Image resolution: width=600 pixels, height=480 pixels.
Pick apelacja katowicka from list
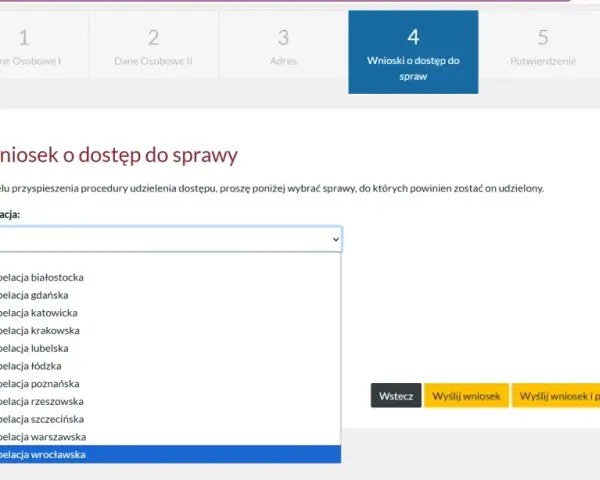pyautogui.click(x=170, y=313)
